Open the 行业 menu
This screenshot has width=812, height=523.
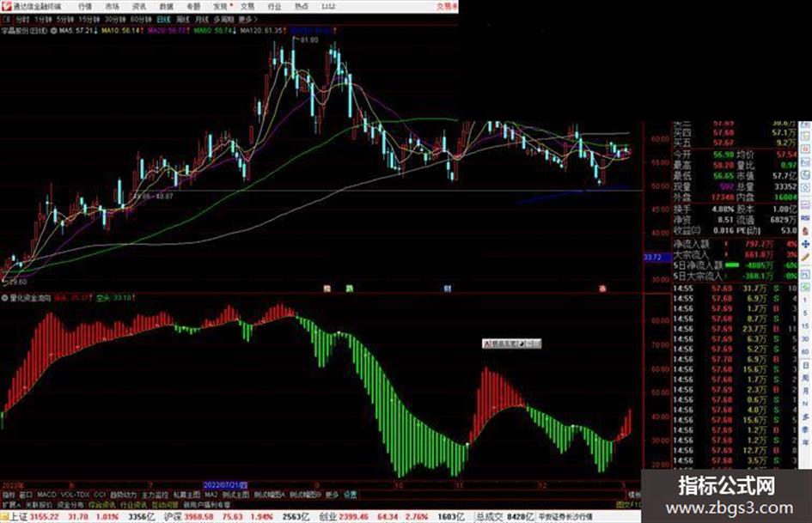pyautogui.click(x=274, y=6)
